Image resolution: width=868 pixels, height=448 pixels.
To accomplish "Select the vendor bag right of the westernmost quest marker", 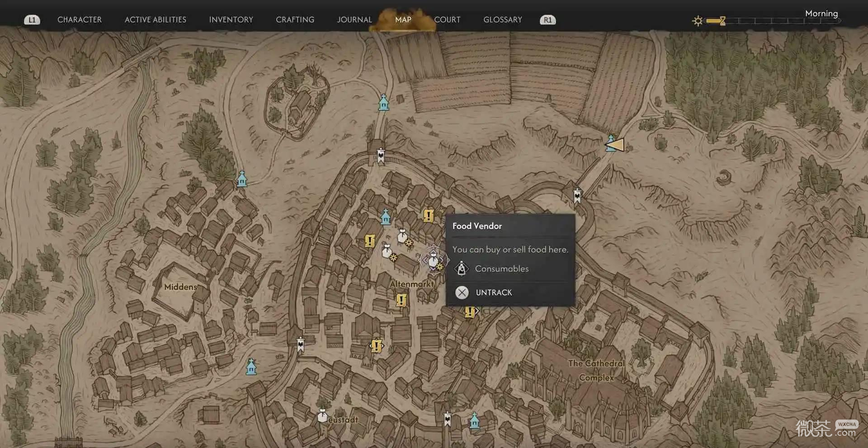I will (387, 251).
